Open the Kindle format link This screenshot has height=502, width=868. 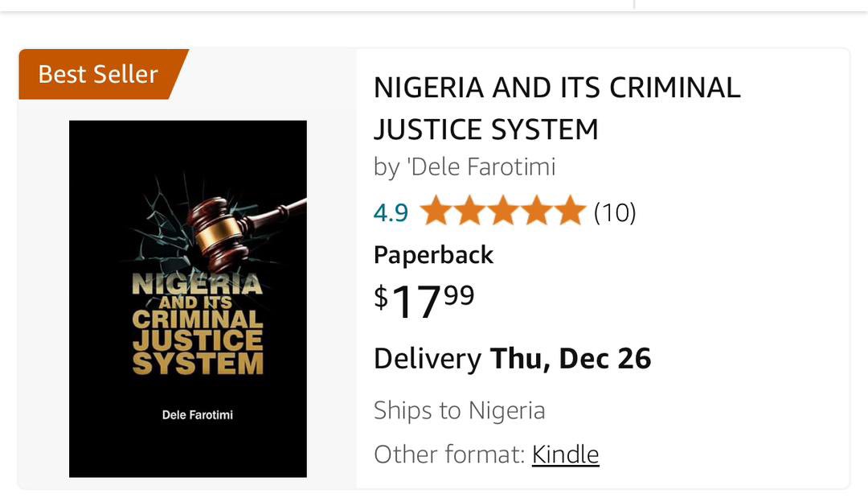click(565, 454)
